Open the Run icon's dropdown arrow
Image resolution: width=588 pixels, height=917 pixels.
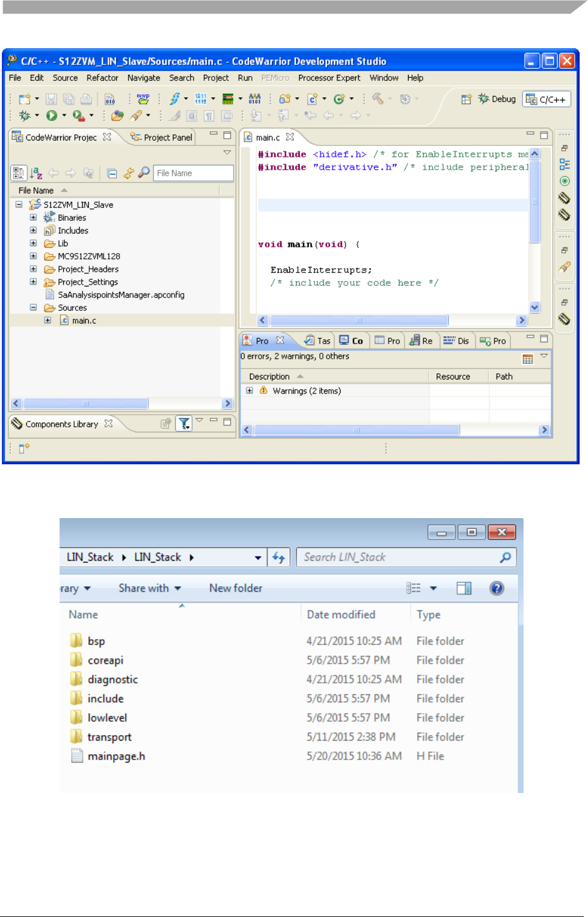64,116
